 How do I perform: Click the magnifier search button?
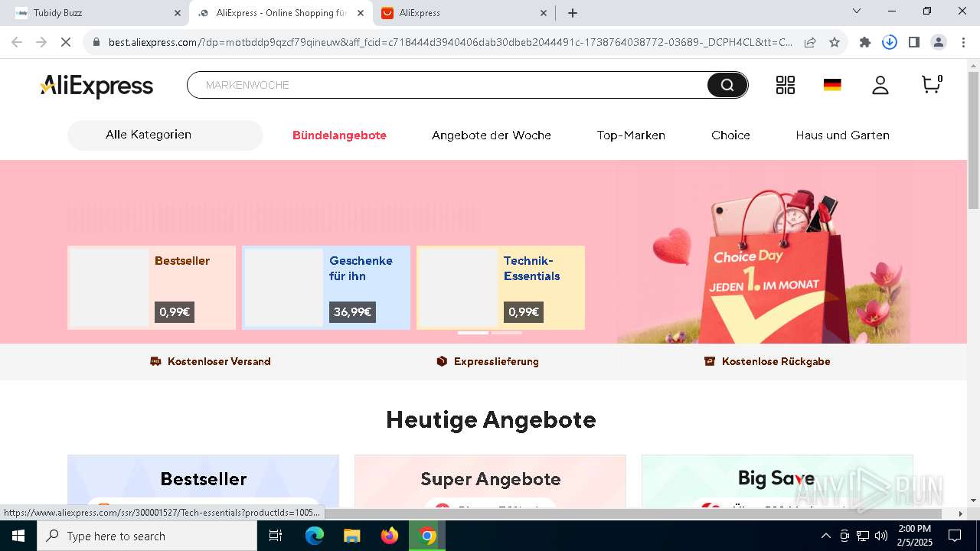coord(727,85)
